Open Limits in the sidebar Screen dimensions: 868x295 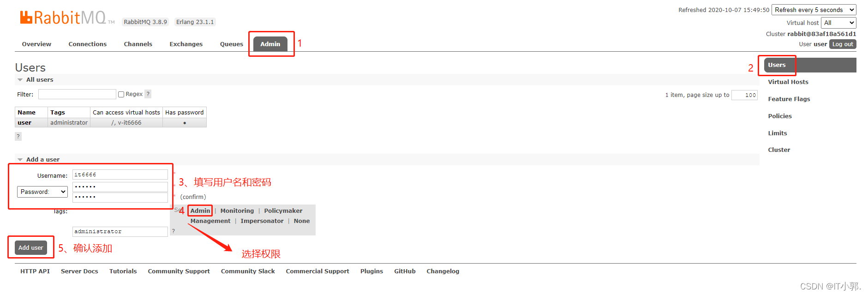[x=778, y=133]
